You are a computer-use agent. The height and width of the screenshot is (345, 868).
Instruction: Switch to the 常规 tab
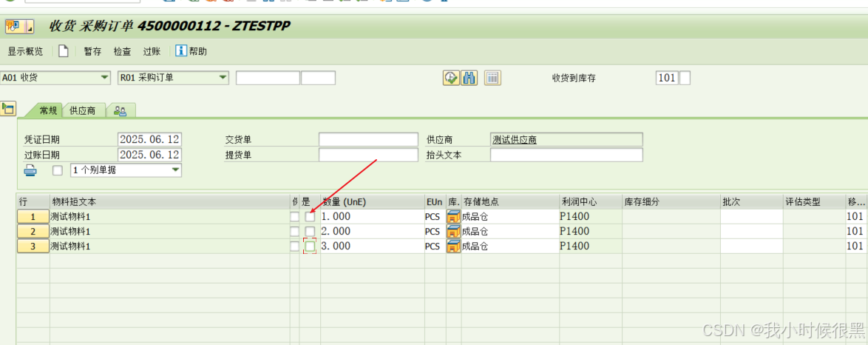pyautogui.click(x=48, y=110)
